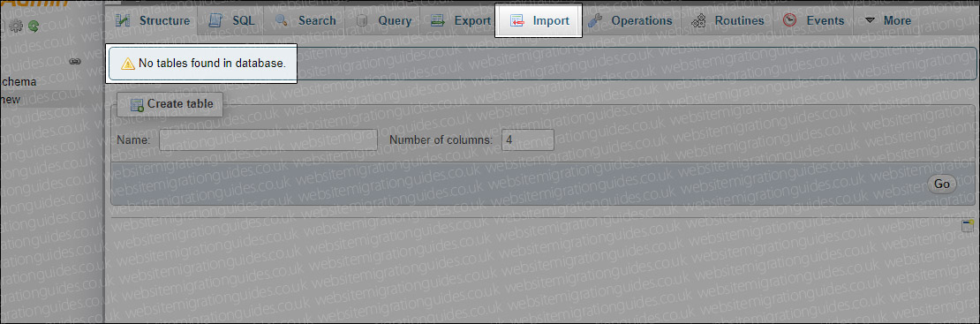Click the Go button
Image resolution: width=980 pixels, height=324 pixels.
pos(941,184)
